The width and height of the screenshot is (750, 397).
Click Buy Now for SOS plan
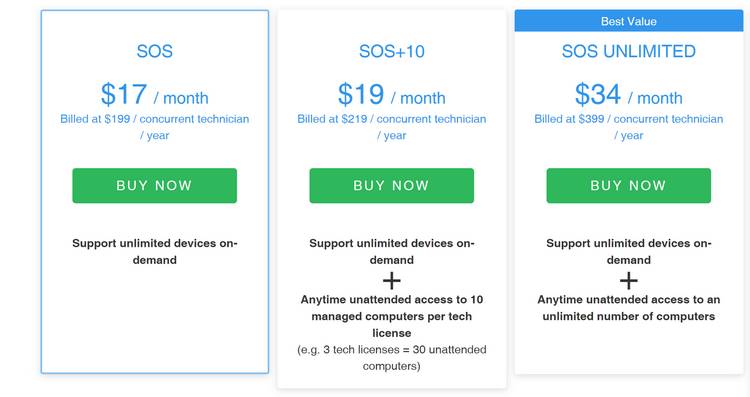154,186
